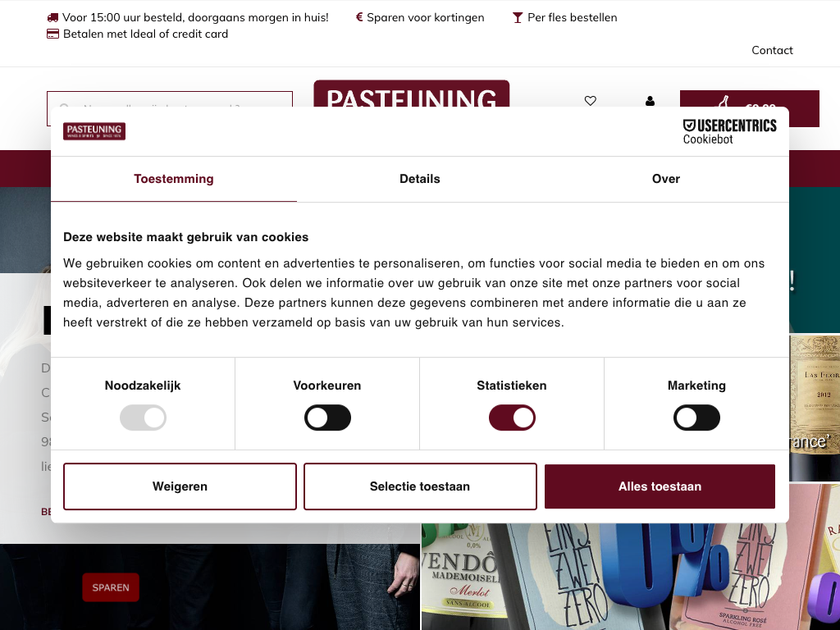
Task: Switch to the Over tab
Action: pos(666,179)
